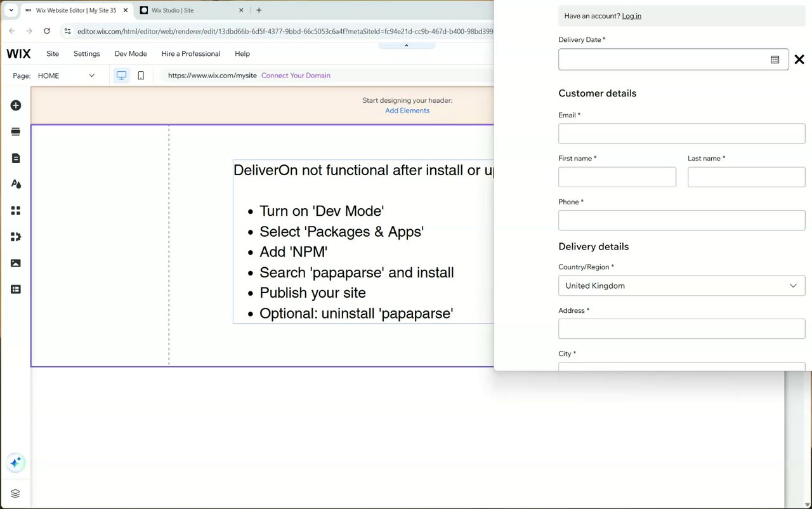The image size is (812, 509).
Task: Select the 'Optional: uninstall papaparse' bullet
Action: coord(356,314)
